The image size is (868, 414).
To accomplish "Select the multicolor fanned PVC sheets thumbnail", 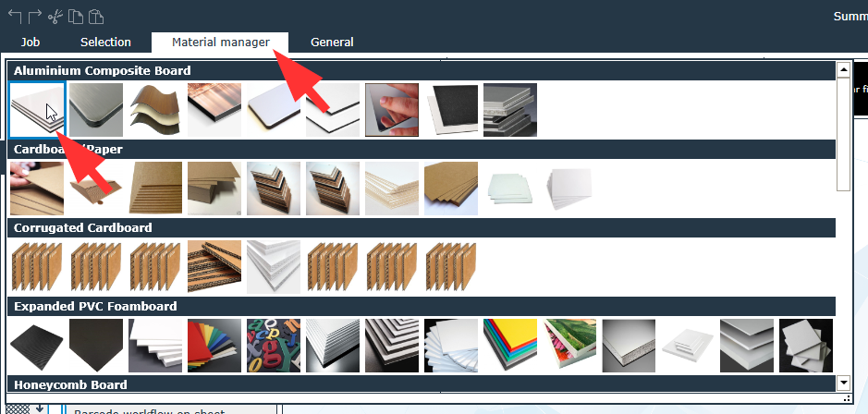I will 214,346.
